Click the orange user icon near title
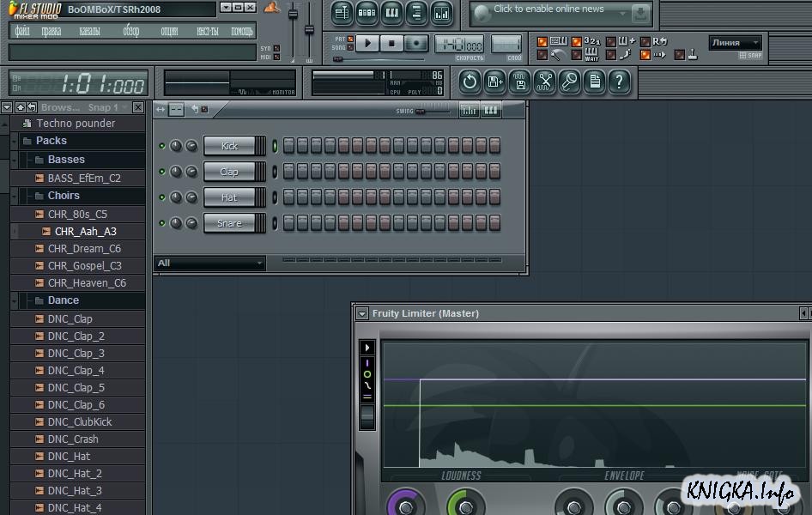Image resolution: width=812 pixels, height=515 pixels. click(x=271, y=7)
